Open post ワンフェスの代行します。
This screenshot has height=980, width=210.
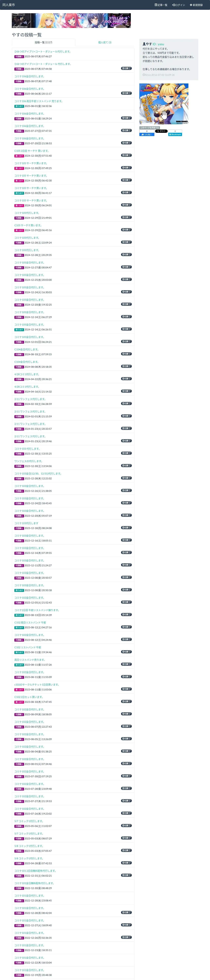(29, 461)
